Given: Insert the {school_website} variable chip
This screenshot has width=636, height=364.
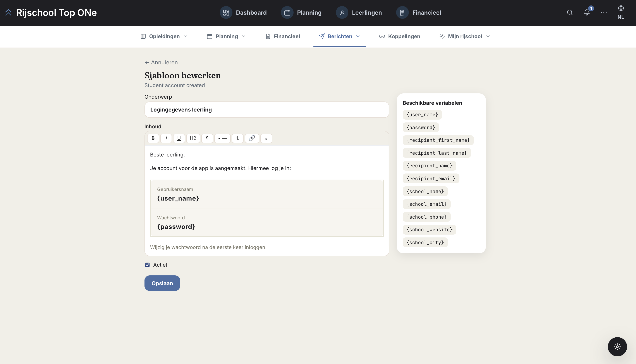Looking at the screenshot, I should pyautogui.click(x=429, y=230).
